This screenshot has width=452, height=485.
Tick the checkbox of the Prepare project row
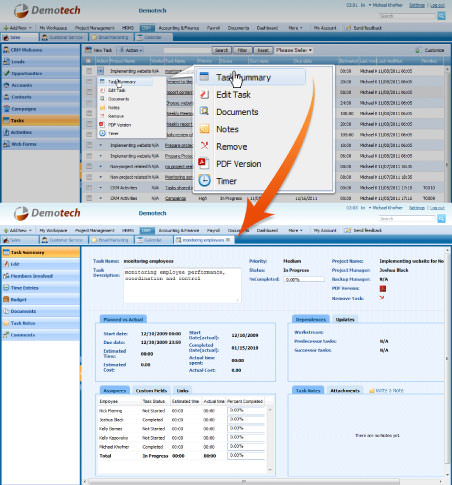(89, 145)
